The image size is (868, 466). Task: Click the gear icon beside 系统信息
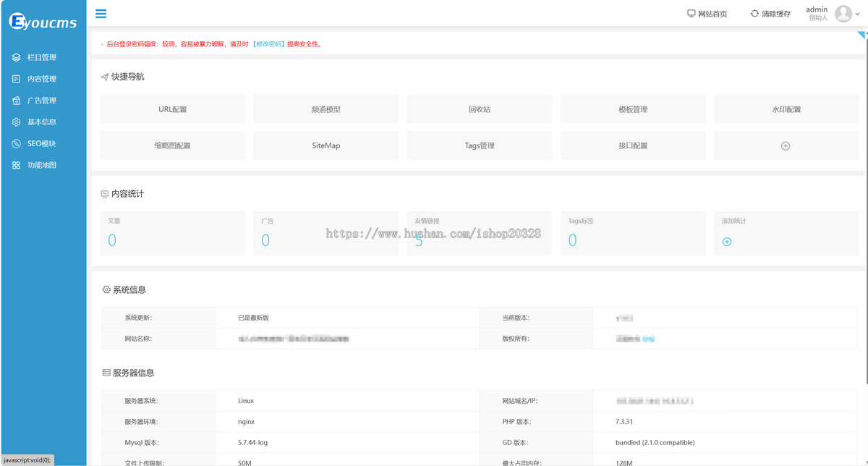pyautogui.click(x=106, y=289)
